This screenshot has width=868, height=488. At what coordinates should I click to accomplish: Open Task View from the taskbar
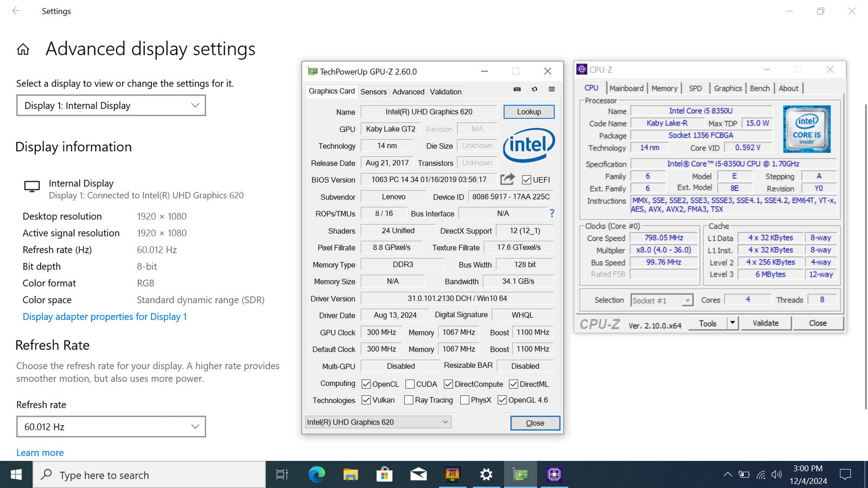coord(282,474)
